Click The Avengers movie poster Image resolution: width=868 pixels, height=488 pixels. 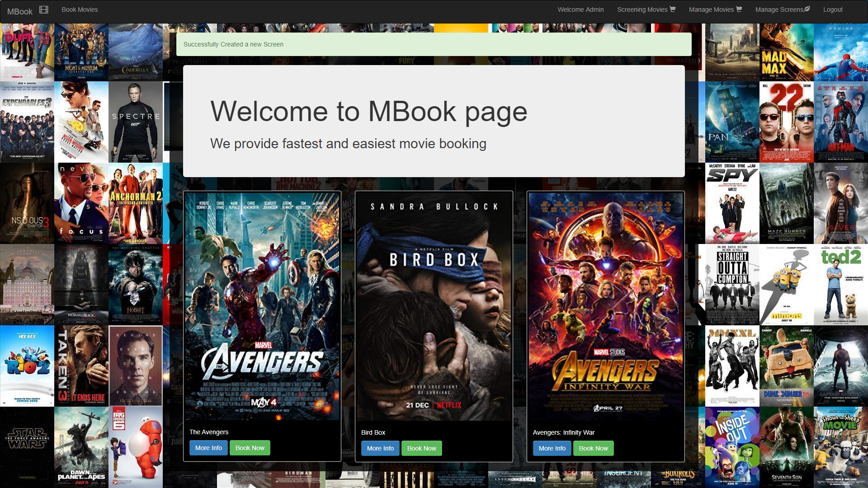pyautogui.click(x=262, y=306)
